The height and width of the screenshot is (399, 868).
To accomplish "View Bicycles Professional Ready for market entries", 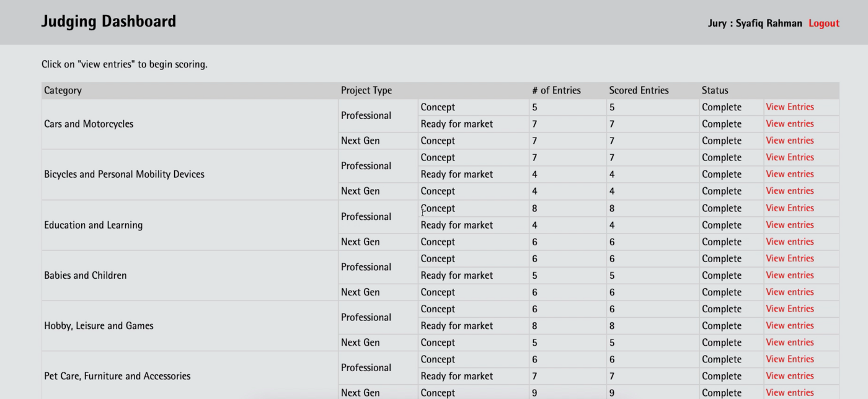I will (789, 174).
